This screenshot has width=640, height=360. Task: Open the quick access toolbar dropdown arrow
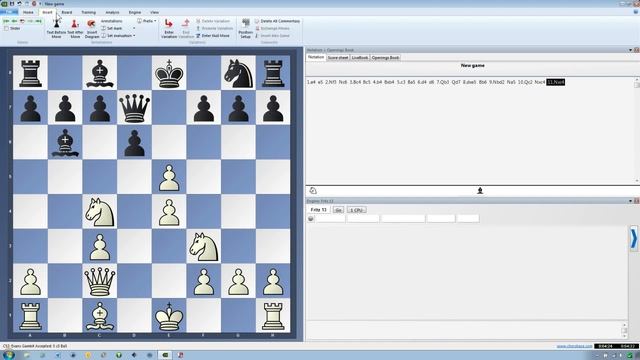(40, 4)
